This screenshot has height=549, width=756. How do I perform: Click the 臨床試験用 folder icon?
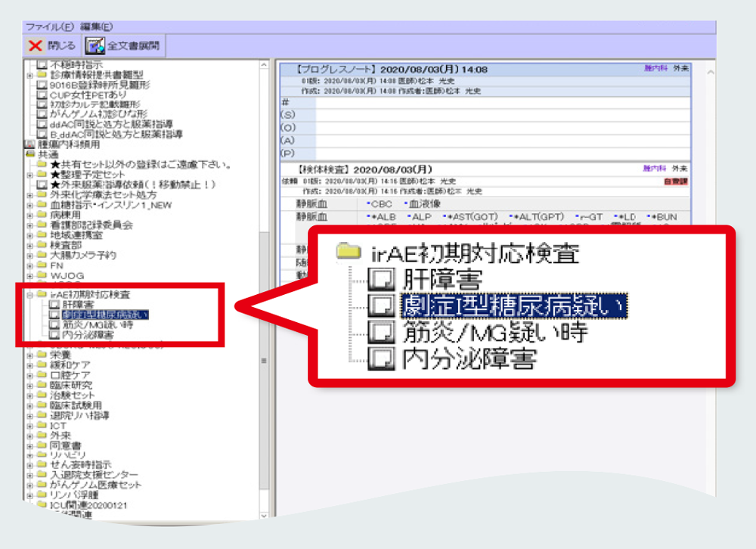(42, 405)
